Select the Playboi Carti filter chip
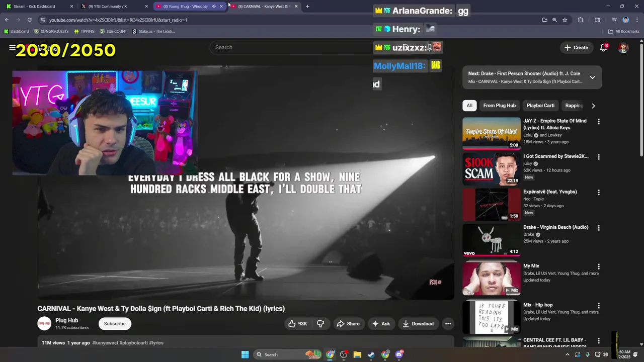Viewport: 644px width, 362px height. tap(540, 106)
